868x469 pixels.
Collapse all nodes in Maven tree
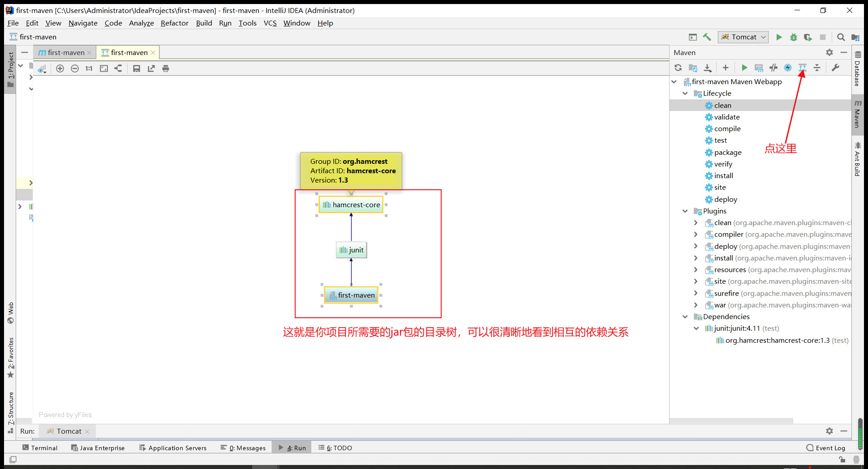[x=817, y=68]
